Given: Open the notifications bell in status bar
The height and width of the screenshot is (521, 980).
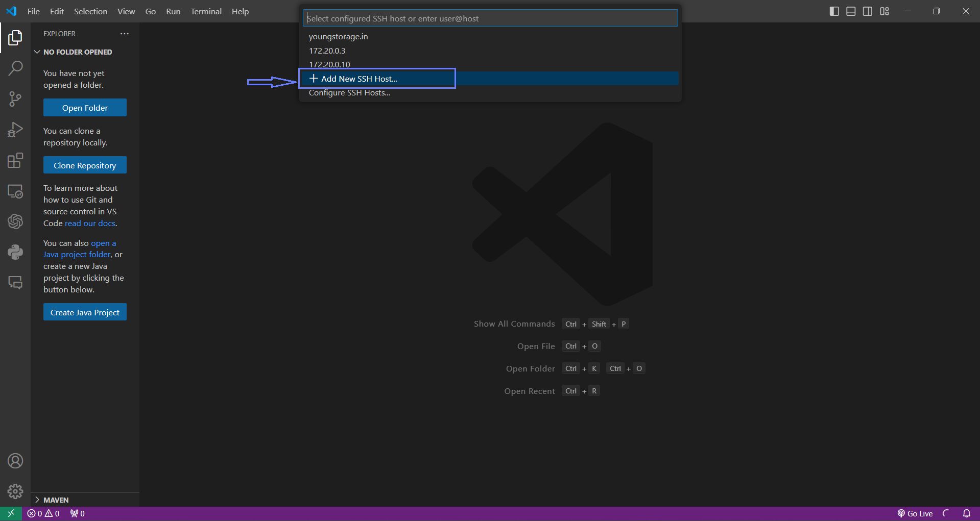Looking at the screenshot, I should (966, 513).
